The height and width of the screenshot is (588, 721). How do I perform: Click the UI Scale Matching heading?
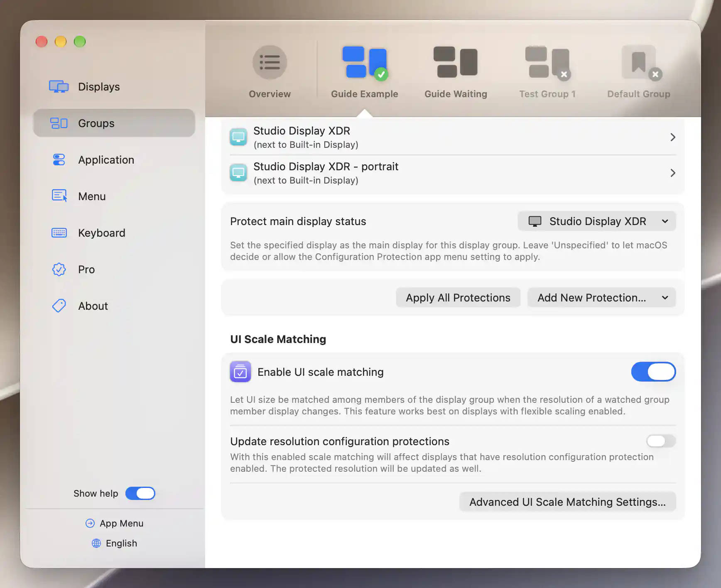click(278, 339)
